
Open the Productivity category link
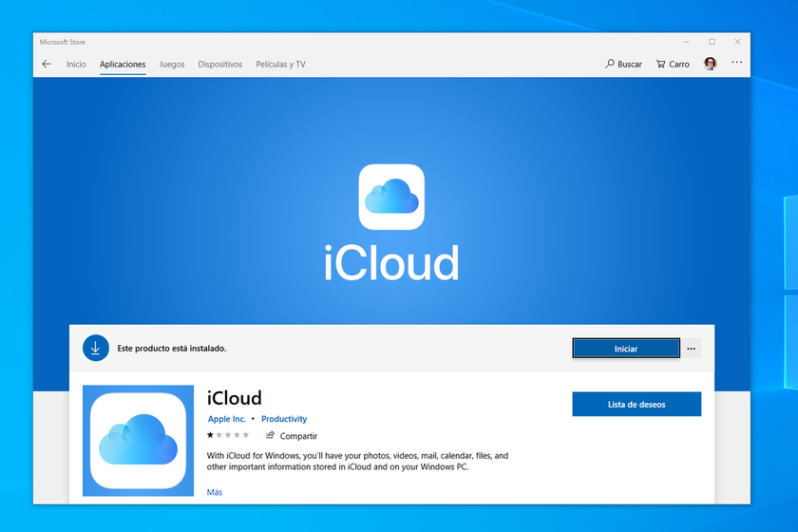point(284,419)
